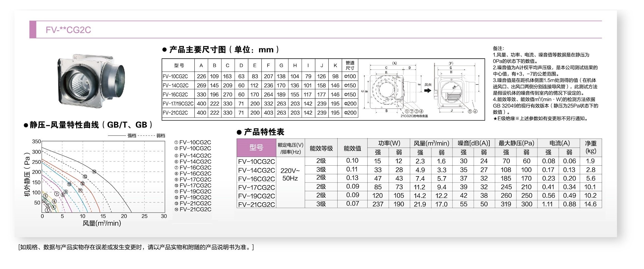This screenshot has height=269, width=644.
Task: Select value 226 in dimension table
Action: point(201,76)
